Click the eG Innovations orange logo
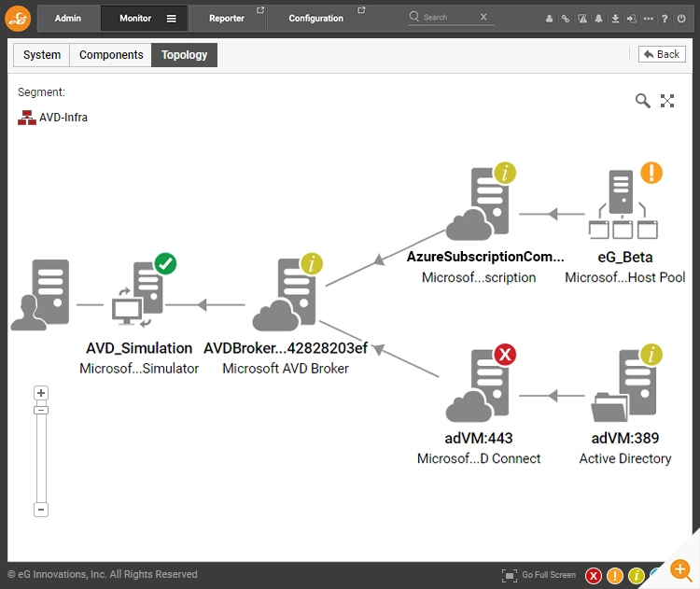 (18, 19)
